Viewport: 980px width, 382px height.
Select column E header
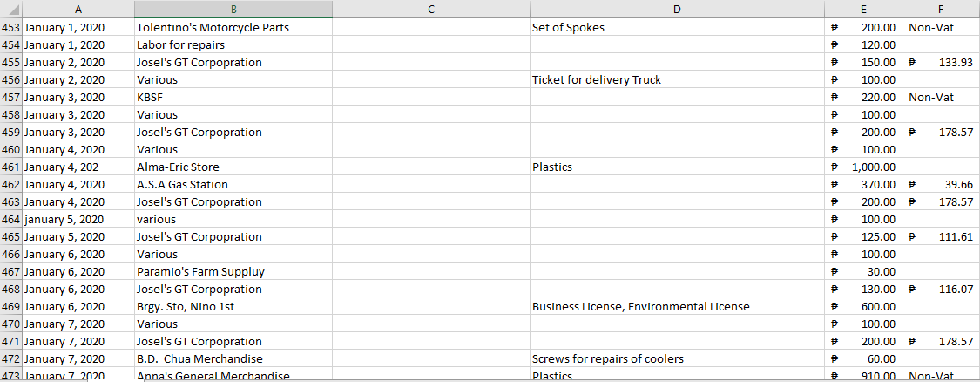(x=862, y=10)
